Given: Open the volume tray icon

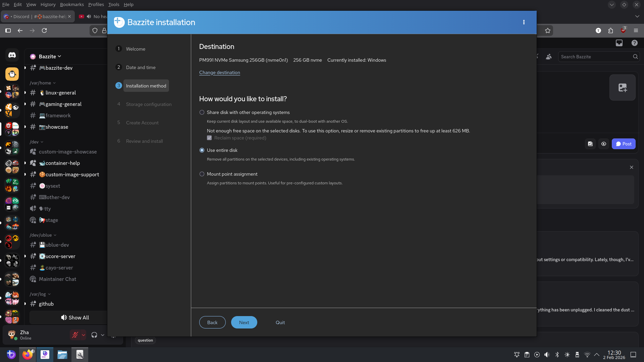Looking at the screenshot, I should pos(547,355).
